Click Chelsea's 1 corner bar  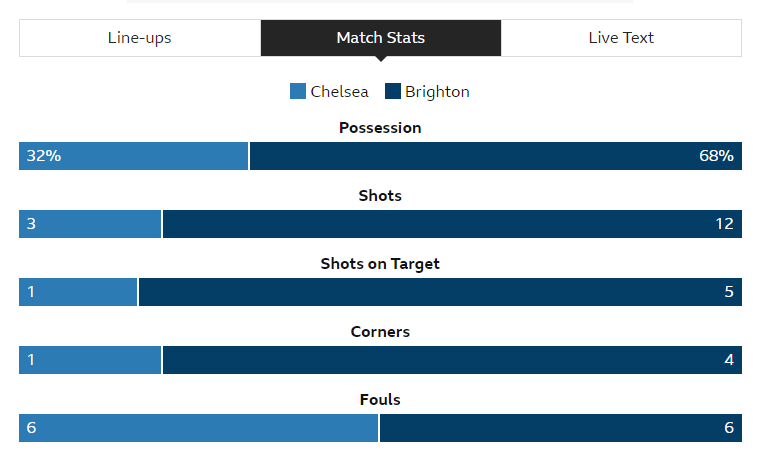(x=90, y=360)
